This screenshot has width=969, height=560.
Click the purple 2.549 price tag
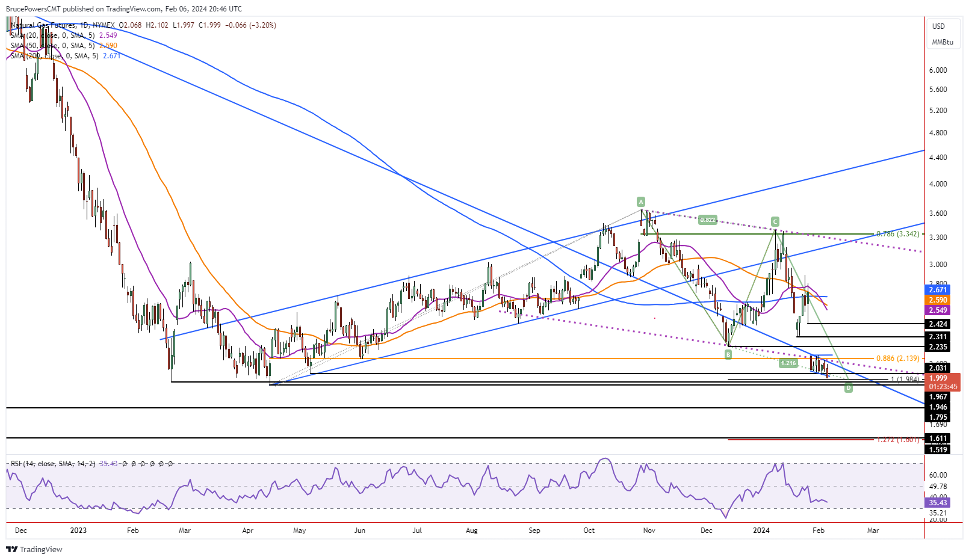[x=938, y=310]
